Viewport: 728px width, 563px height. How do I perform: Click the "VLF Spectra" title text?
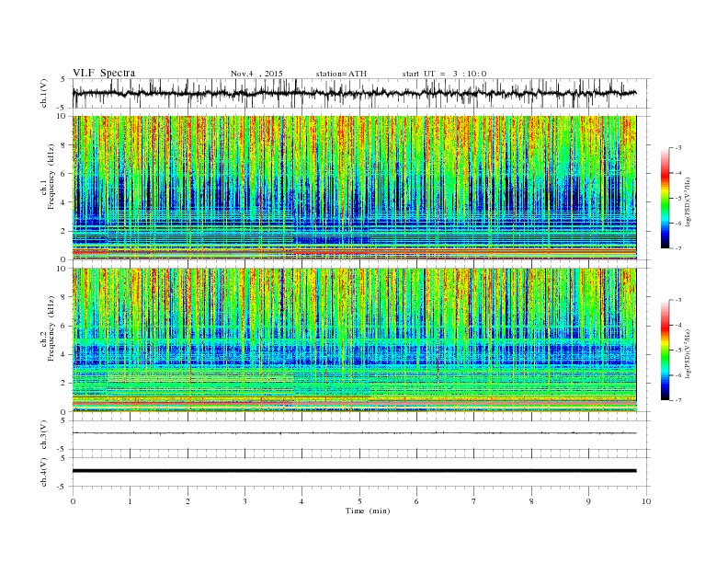pos(104,73)
